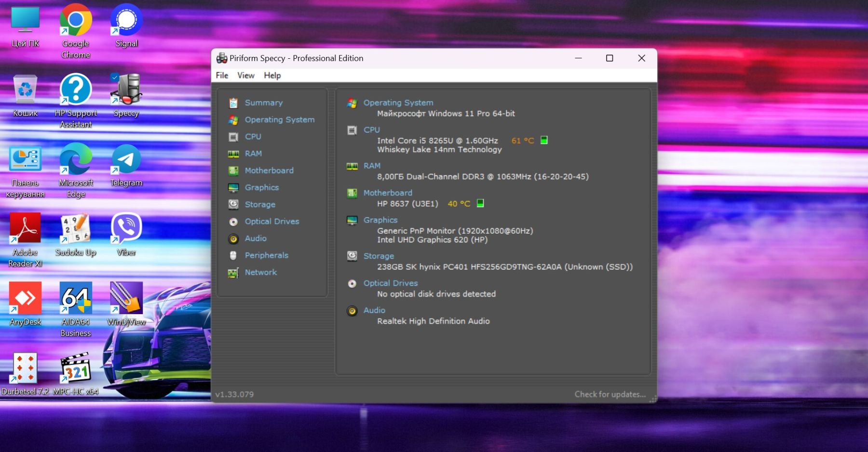Click the Motherboard icon in summary panel
The height and width of the screenshot is (452, 868).
click(x=352, y=193)
